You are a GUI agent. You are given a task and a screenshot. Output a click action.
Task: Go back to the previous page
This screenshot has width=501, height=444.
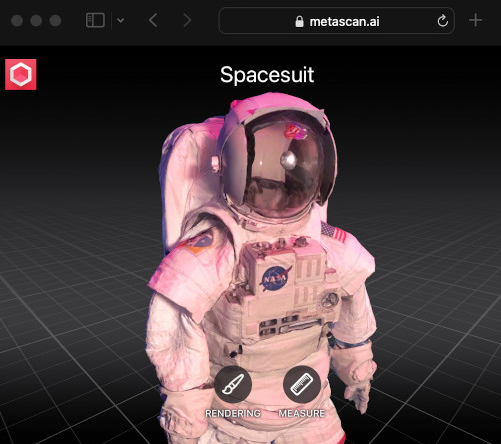click(x=153, y=21)
